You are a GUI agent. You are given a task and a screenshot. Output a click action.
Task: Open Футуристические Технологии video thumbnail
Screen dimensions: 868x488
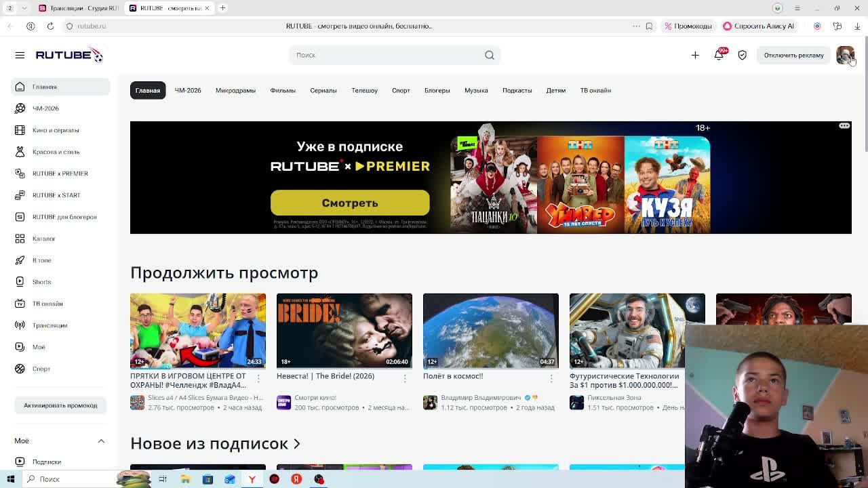coord(637,331)
